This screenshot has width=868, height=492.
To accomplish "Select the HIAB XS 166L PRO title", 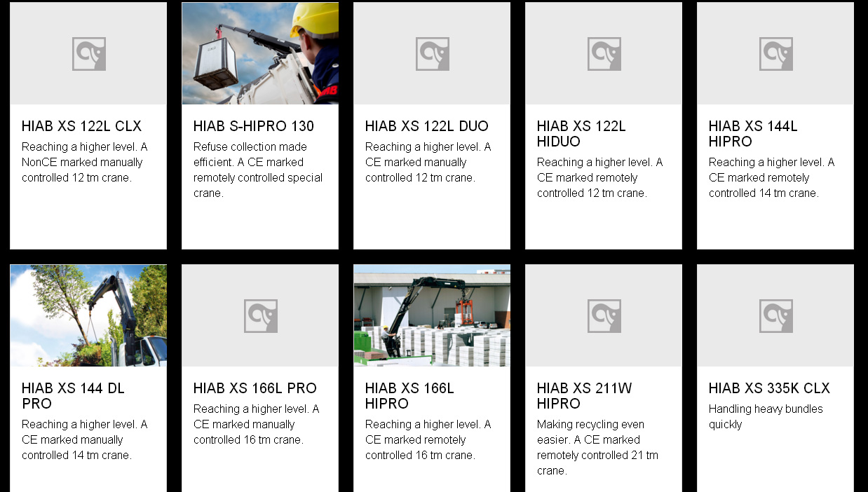I will click(255, 388).
